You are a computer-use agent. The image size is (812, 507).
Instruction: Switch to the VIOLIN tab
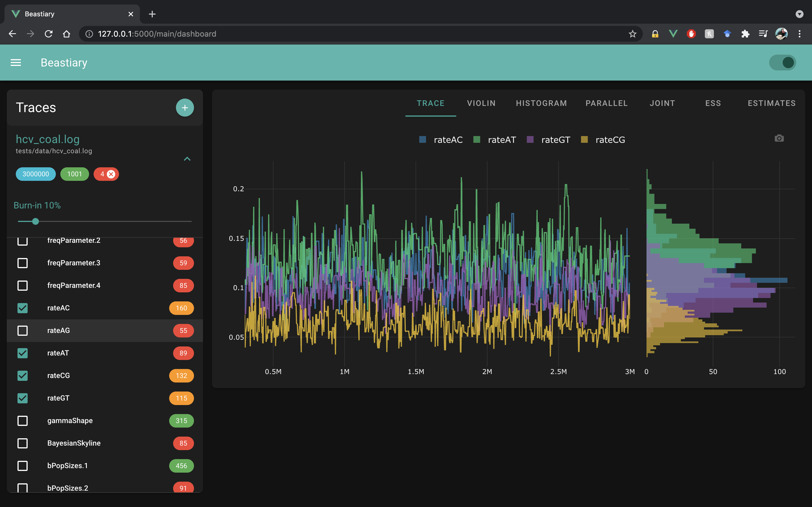tap(481, 103)
